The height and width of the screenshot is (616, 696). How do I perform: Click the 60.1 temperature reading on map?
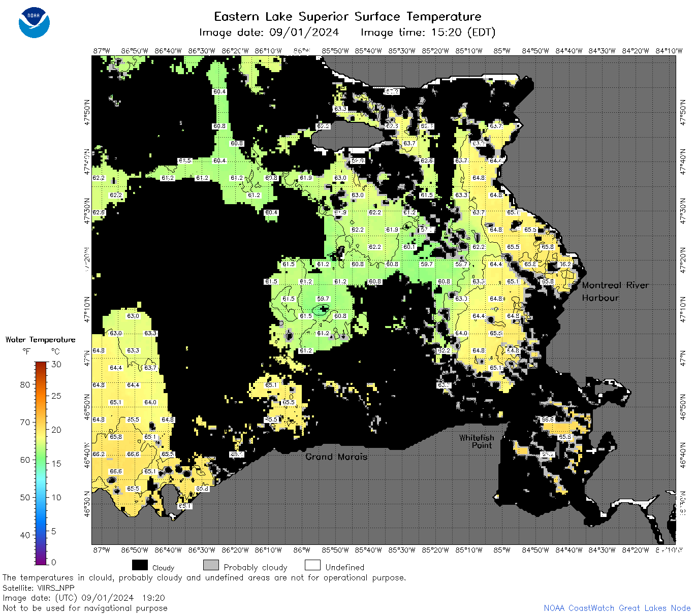(x=409, y=247)
